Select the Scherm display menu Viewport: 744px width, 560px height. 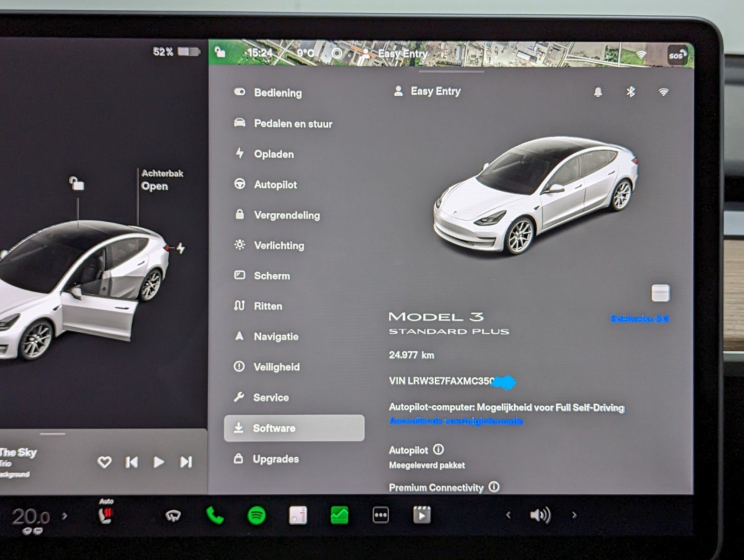[x=262, y=276]
